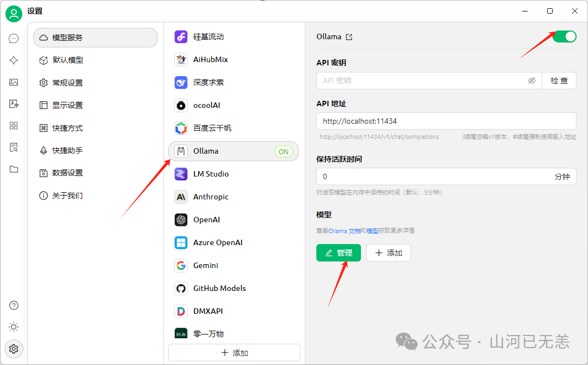Viewport: 588px width, 365px height.
Task: Click the 保持活跃时间 minutes field
Action: 446,177
